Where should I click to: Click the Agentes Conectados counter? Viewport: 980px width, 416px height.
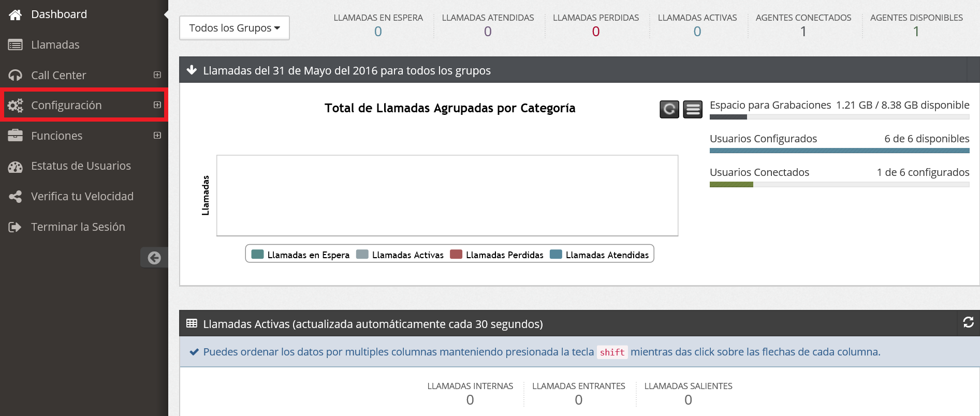click(x=803, y=25)
